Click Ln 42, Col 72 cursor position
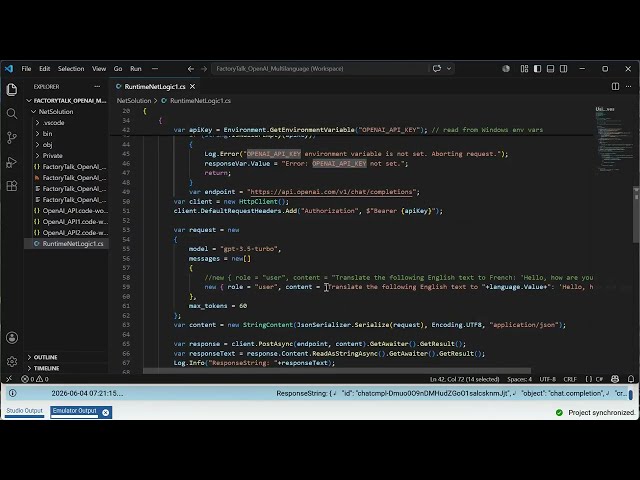The height and width of the screenshot is (480, 640). coord(464,379)
